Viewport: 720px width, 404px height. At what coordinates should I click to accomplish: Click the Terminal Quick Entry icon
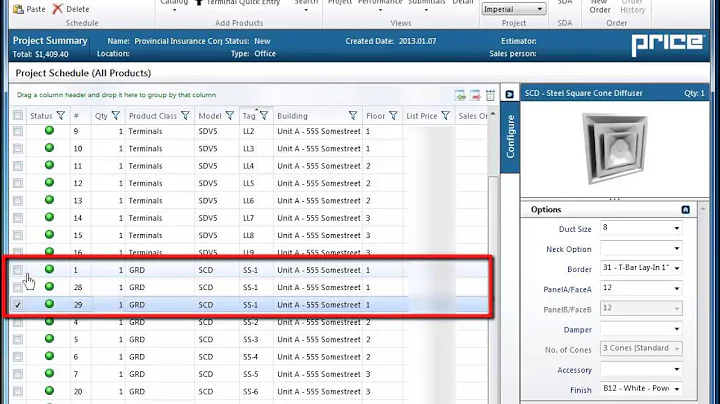click(x=199, y=2)
